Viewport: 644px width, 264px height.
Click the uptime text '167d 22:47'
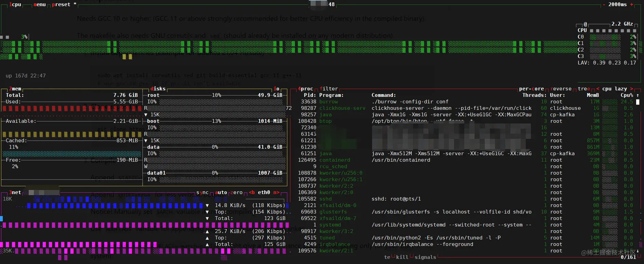[30, 76]
